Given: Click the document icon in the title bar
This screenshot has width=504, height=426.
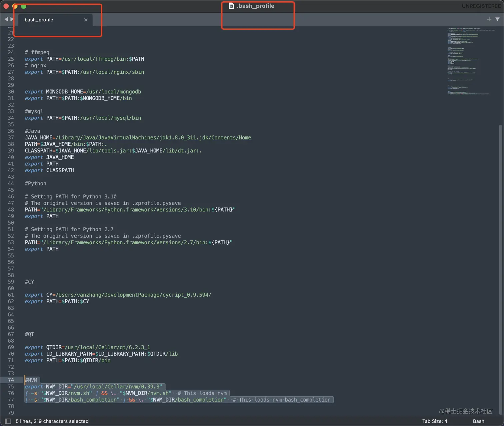Looking at the screenshot, I should coord(231,6).
